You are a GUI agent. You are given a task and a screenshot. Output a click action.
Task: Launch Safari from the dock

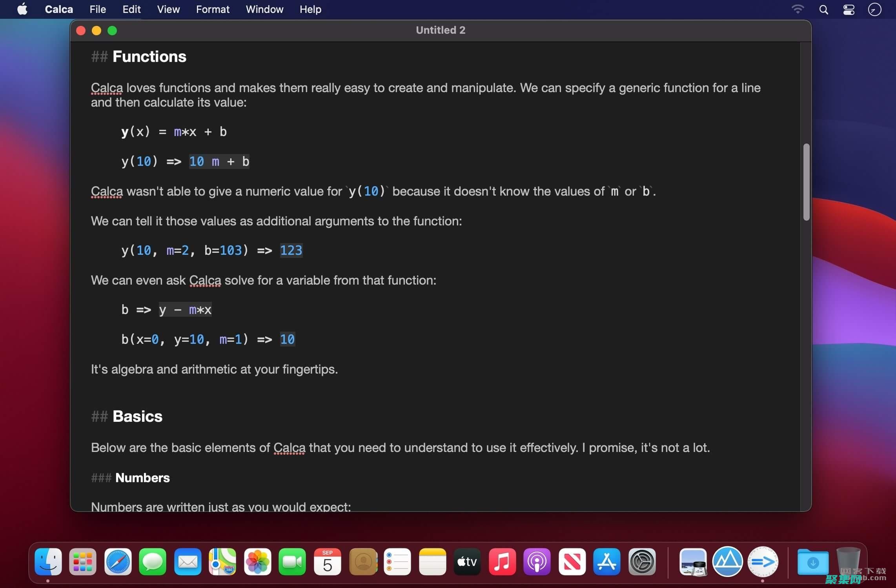pos(118,562)
